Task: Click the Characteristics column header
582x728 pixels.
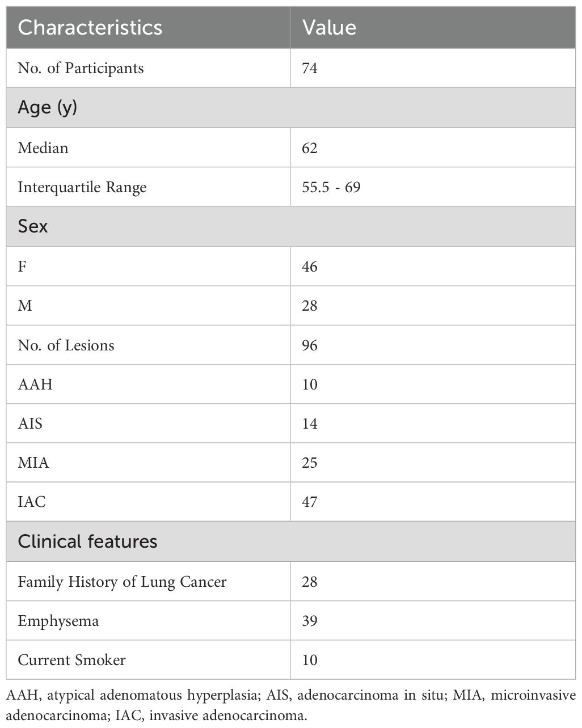Action: click(x=90, y=28)
